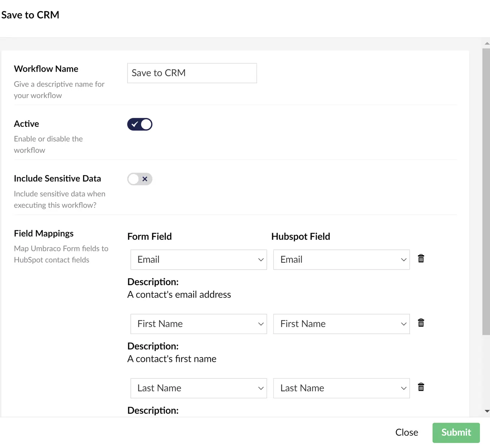Disable the Active workflow toggle
The width and height of the screenshot is (490, 448).
click(x=140, y=124)
